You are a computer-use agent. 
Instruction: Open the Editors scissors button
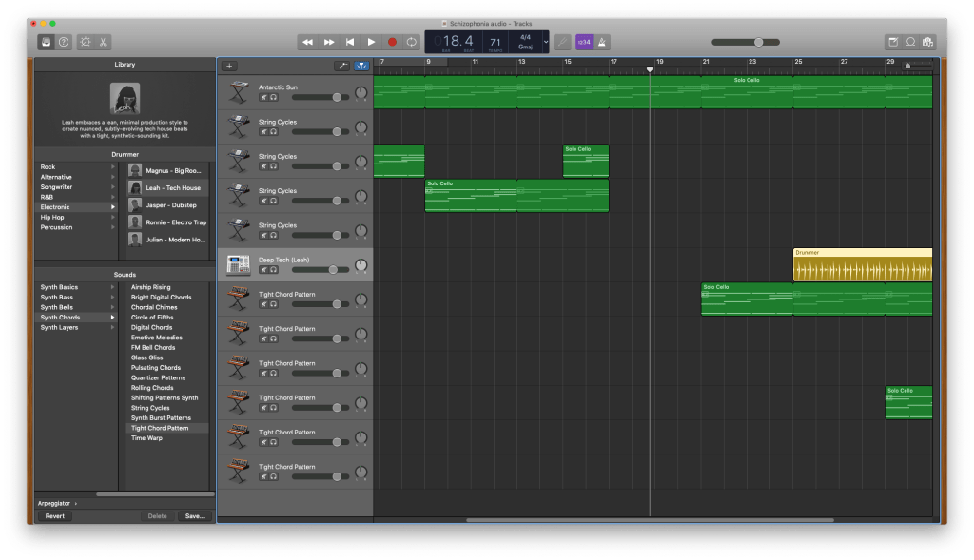click(103, 42)
